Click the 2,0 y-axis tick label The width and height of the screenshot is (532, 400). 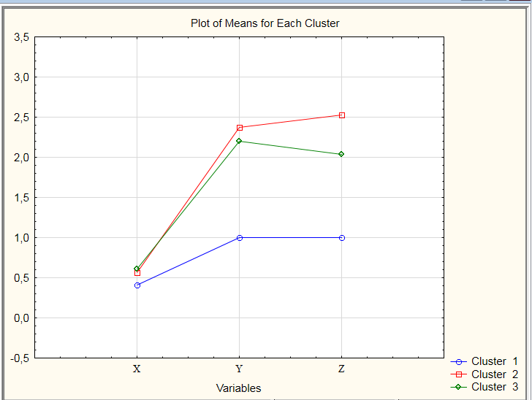click(21, 158)
